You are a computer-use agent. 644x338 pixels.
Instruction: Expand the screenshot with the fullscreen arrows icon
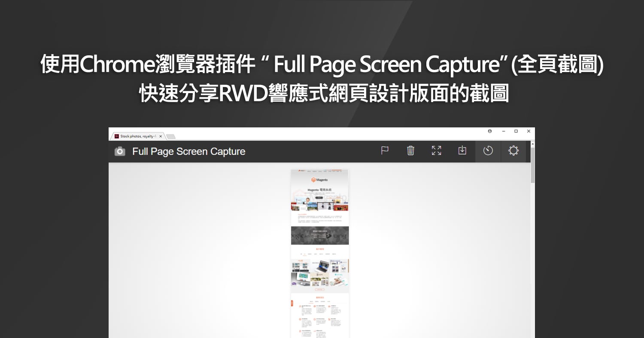[x=436, y=151]
